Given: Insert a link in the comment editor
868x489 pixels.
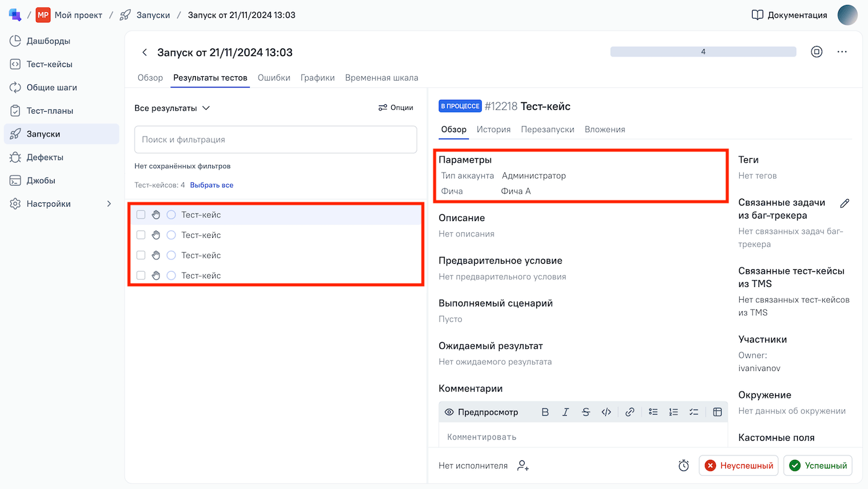Looking at the screenshot, I should pos(629,412).
